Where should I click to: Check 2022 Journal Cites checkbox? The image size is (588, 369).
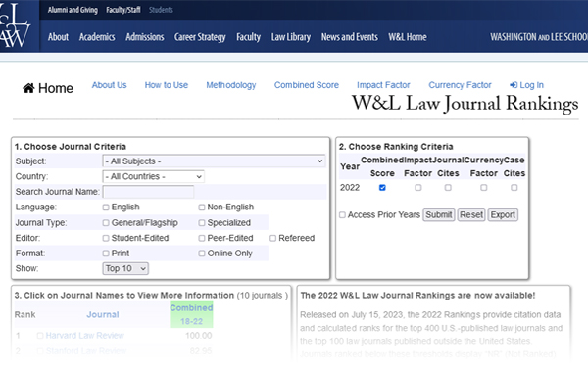click(448, 188)
